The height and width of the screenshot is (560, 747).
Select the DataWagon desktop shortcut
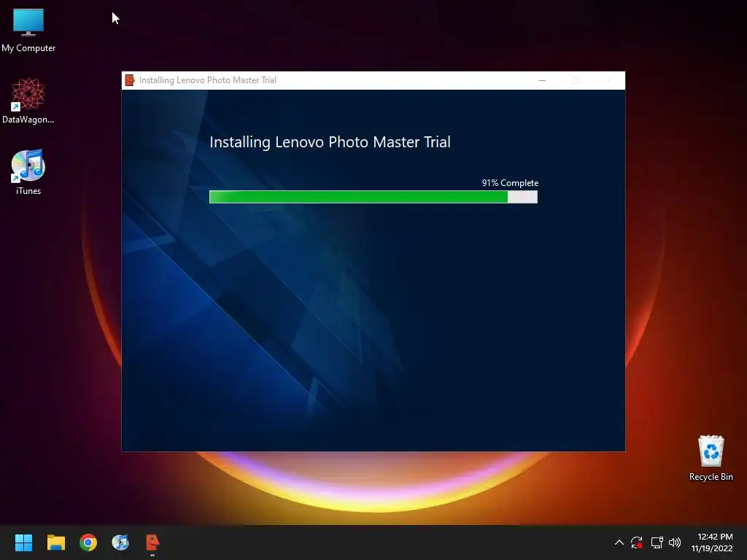[x=28, y=101]
